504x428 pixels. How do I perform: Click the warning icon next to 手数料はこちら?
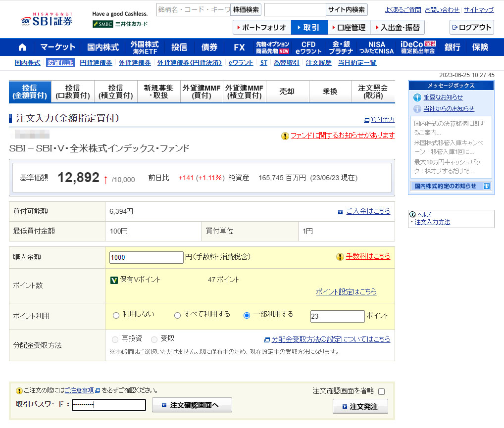click(x=340, y=257)
